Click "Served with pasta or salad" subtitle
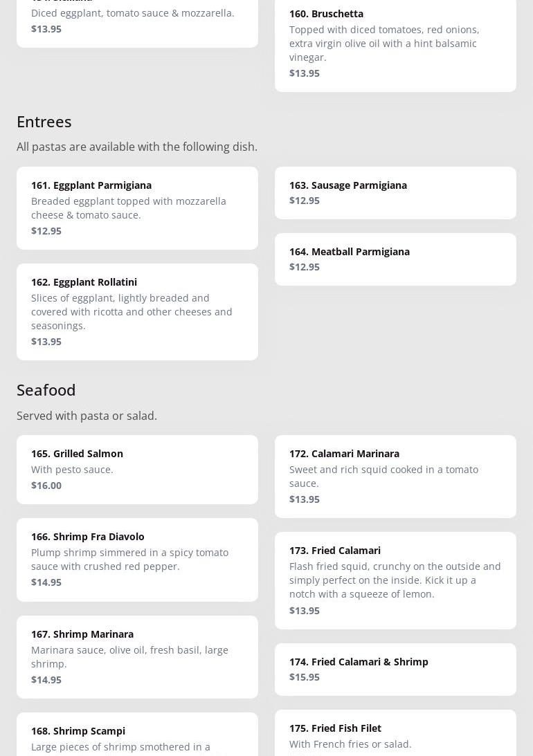 point(87,416)
